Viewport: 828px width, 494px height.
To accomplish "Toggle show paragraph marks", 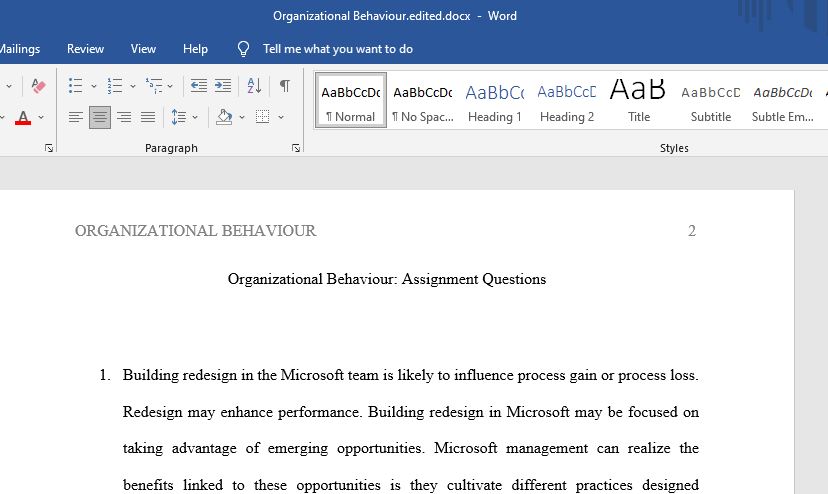I will [285, 86].
